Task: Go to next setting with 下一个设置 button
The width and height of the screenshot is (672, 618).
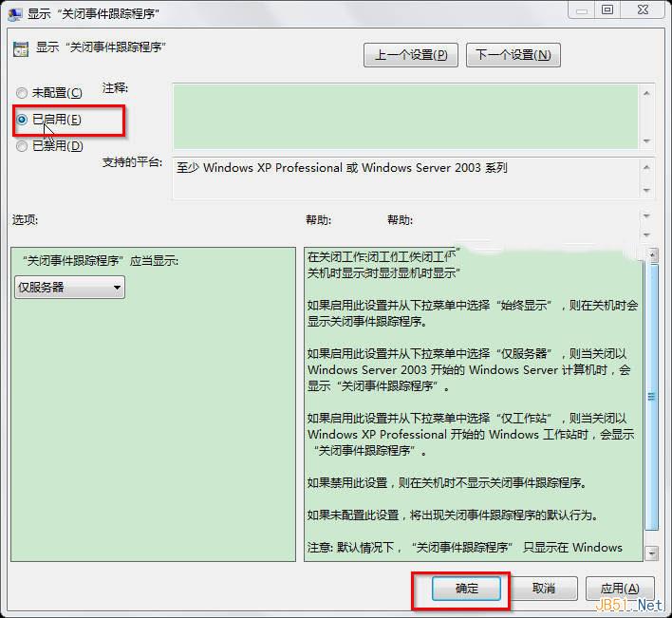Action: click(x=513, y=54)
